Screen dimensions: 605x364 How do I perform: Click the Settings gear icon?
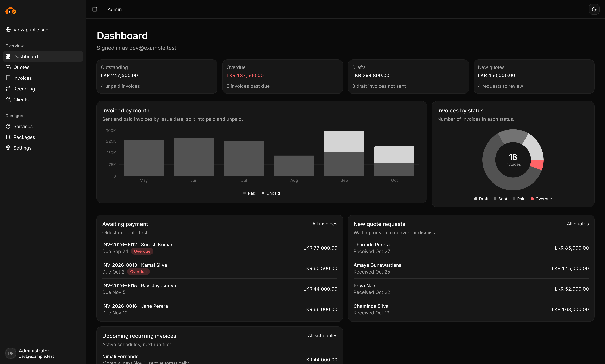click(8, 148)
